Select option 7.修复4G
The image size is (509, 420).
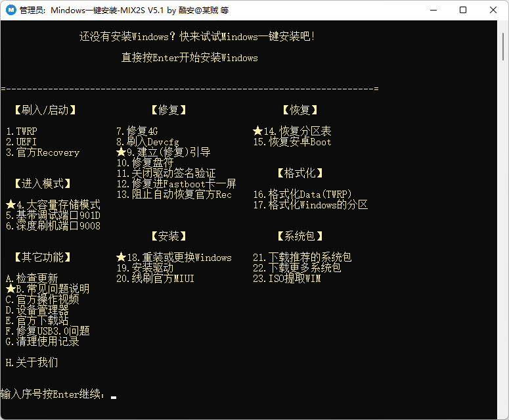coord(137,131)
